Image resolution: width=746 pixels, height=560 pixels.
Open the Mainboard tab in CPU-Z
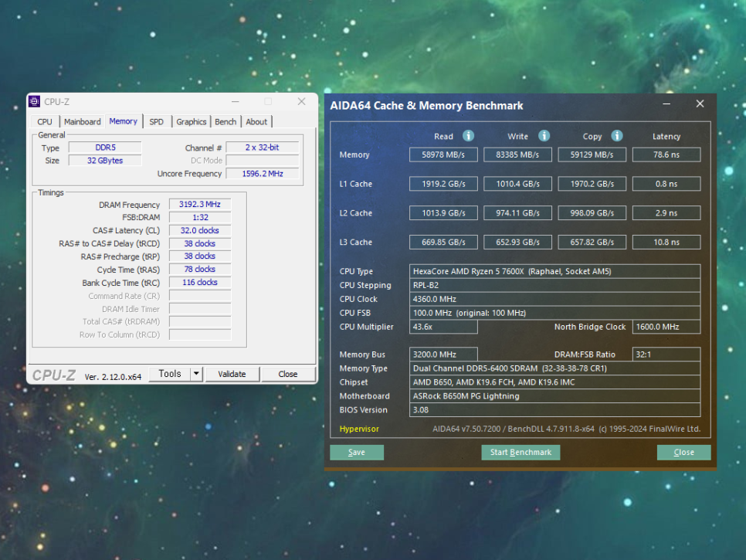pos(83,122)
